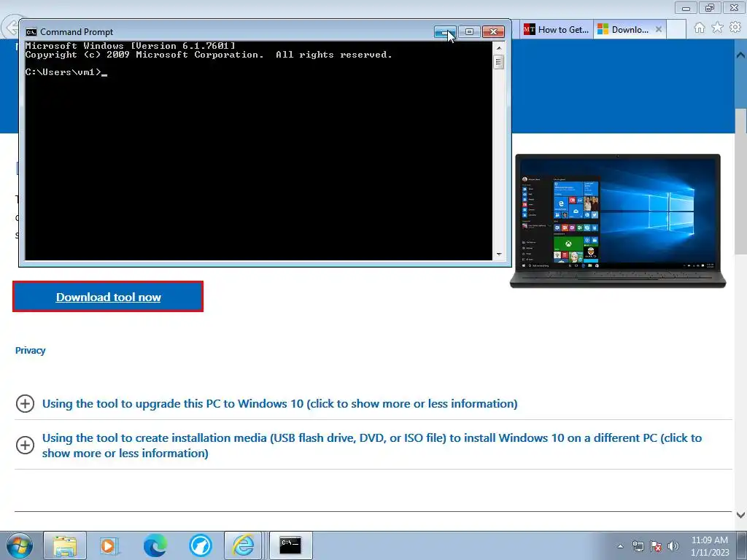Click the Command Prompt scroll down arrow
747x560 pixels.
click(x=499, y=254)
